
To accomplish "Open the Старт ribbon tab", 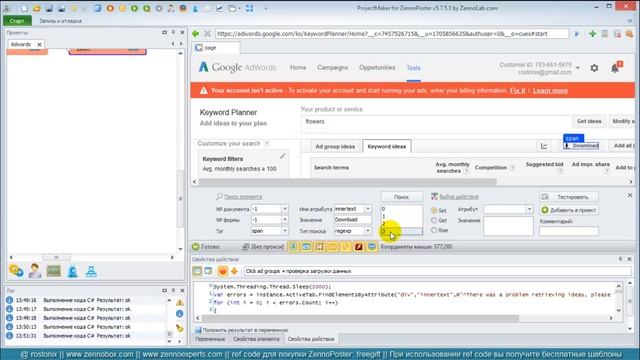I will [17, 20].
